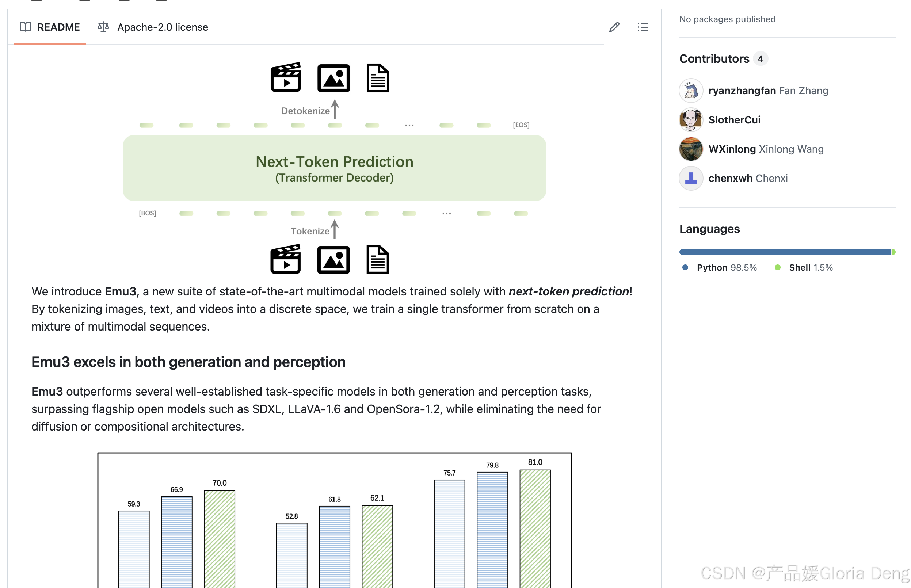Click the scales license icon
The width and height of the screenshot is (911, 588).
coord(103,27)
